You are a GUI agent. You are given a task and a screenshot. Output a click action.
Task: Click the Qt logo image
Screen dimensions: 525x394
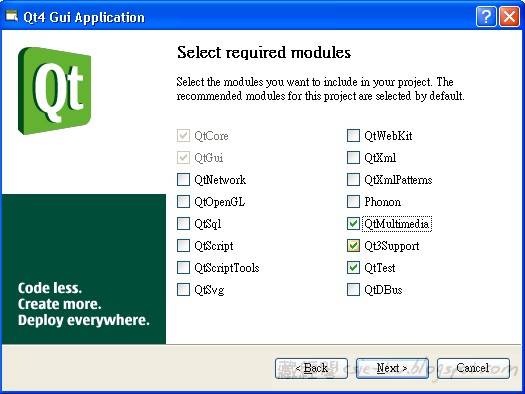click(55, 91)
